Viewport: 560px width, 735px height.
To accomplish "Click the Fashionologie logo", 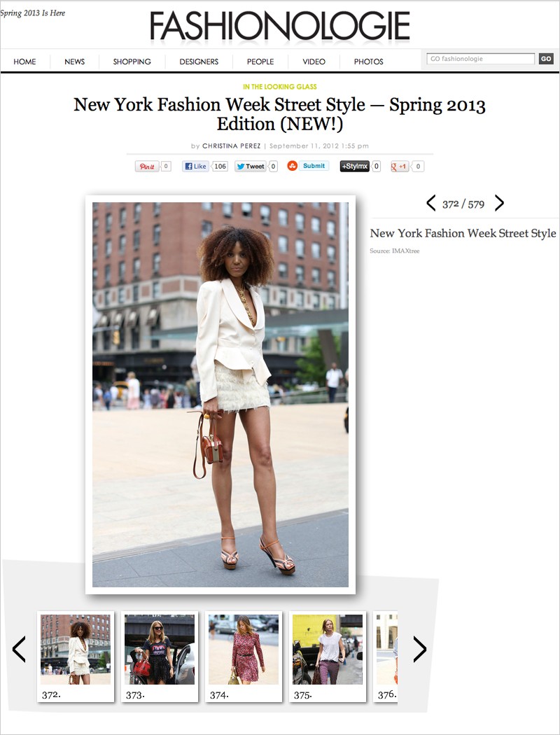I will click(x=280, y=26).
